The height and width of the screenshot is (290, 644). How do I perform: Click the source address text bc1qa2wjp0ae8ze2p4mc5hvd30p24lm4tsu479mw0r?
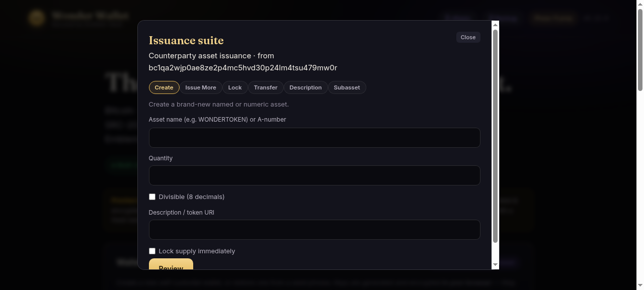[x=243, y=68]
